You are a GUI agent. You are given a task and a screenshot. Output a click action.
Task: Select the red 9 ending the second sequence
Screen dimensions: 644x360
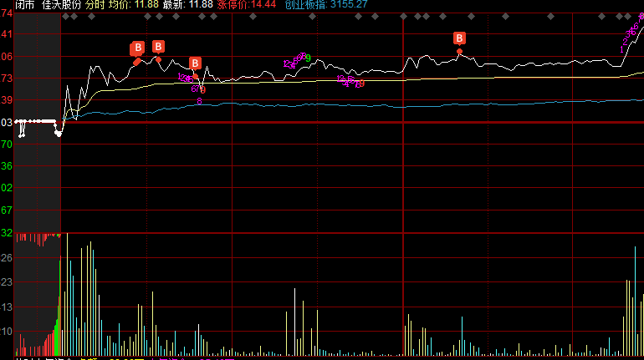point(361,84)
